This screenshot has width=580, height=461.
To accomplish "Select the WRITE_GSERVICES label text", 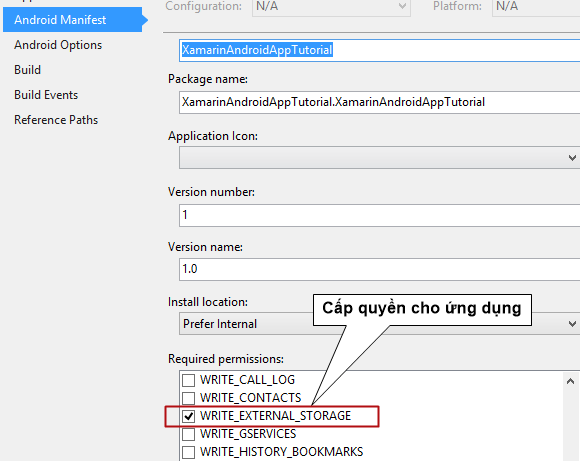I will pyautogui.click(x=248, y=434).
